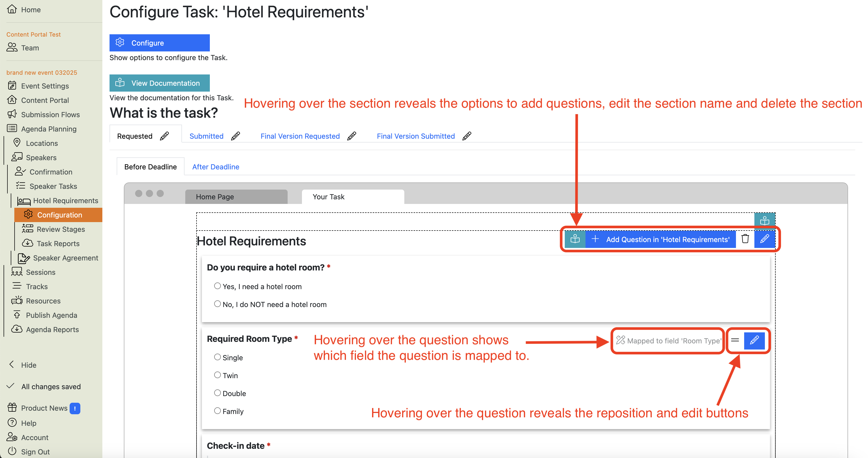Open Speaker Tasks in the sidebar tree

53,186
